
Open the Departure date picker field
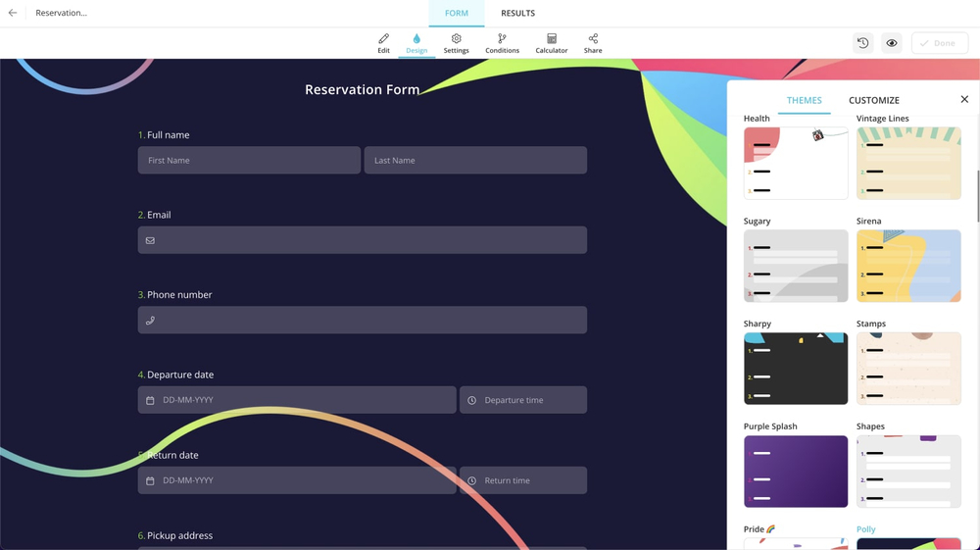[297, 400]
